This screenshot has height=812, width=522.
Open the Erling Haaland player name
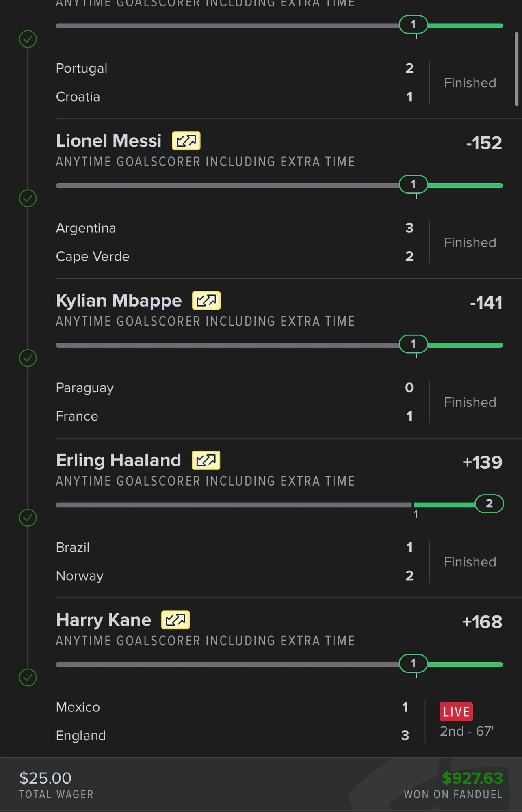click(x=118, y=460)
